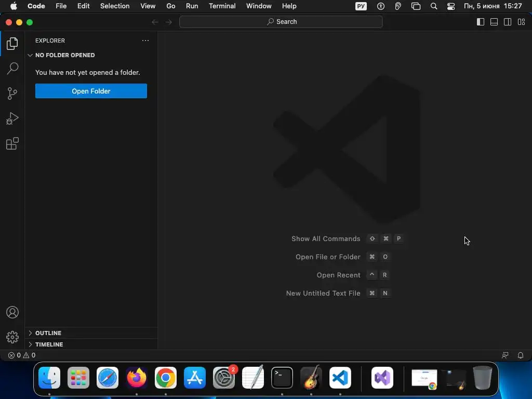Screen dimensions: 532x399
Task: Open the Source Control view
Action: (x=12, y=94)
